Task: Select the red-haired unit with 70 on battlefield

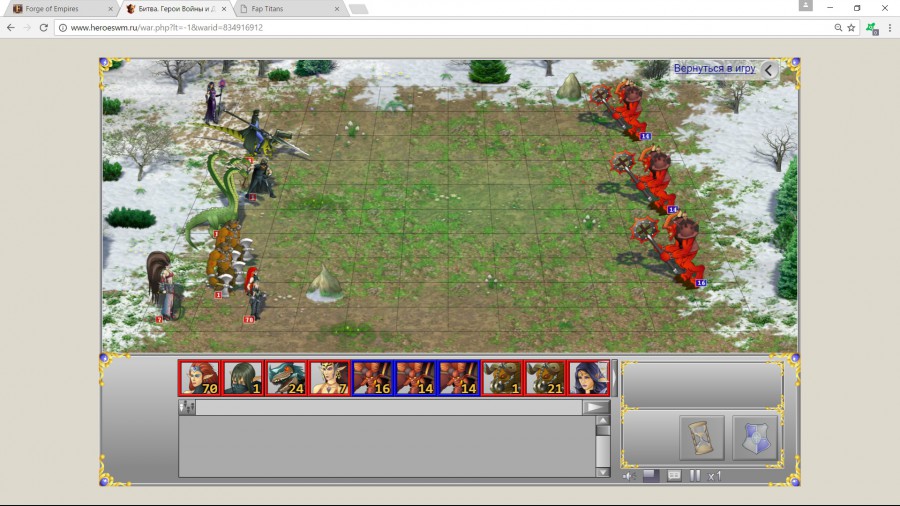Action: tap(254, 293)
